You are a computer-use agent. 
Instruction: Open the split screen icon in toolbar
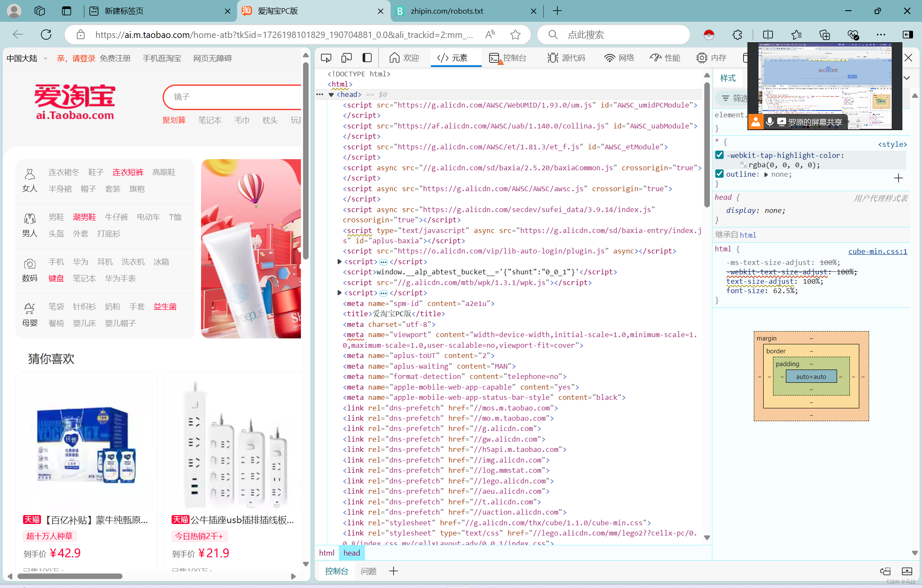[x=768, y=35]
